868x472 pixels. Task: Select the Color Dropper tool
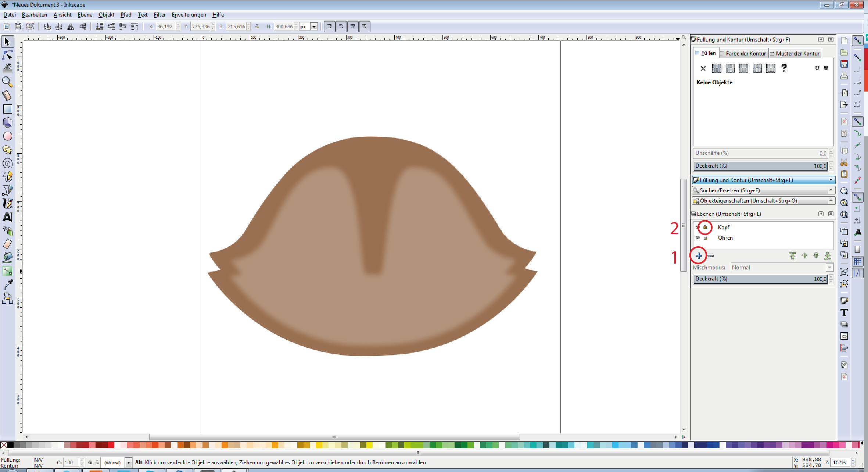7,285
